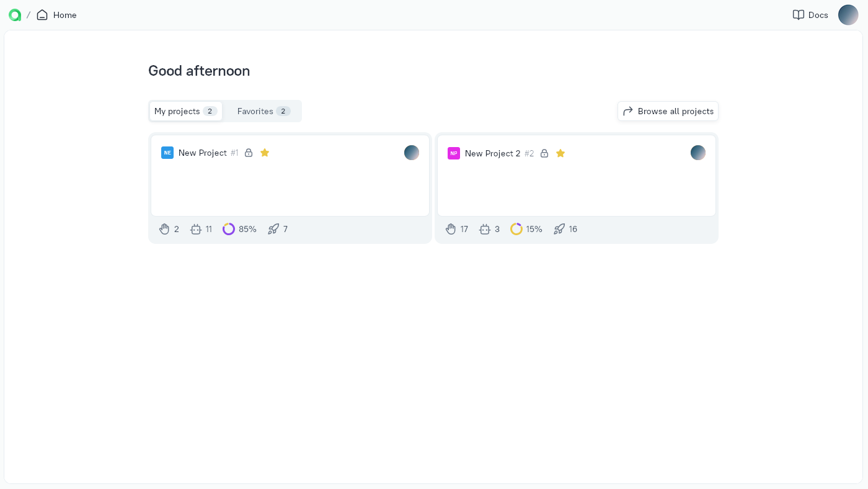The image size is (868, 489).
Task: Open the NE project badge thumbnail
Action: [x=167, y=153]
